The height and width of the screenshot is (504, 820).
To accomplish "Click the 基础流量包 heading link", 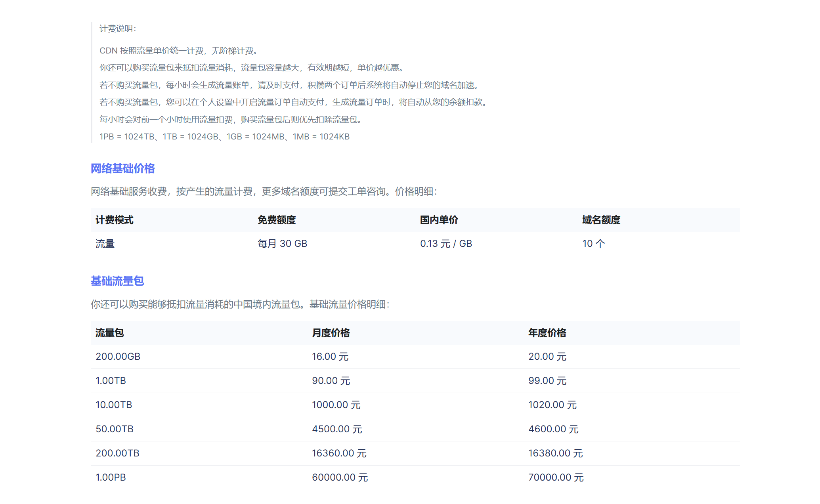I will [x=117, y=281].
